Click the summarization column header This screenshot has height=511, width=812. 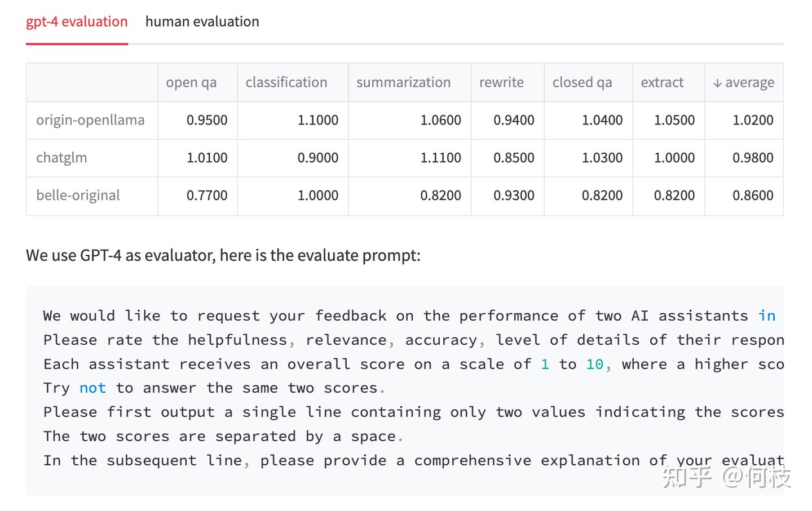click(403, 82)
